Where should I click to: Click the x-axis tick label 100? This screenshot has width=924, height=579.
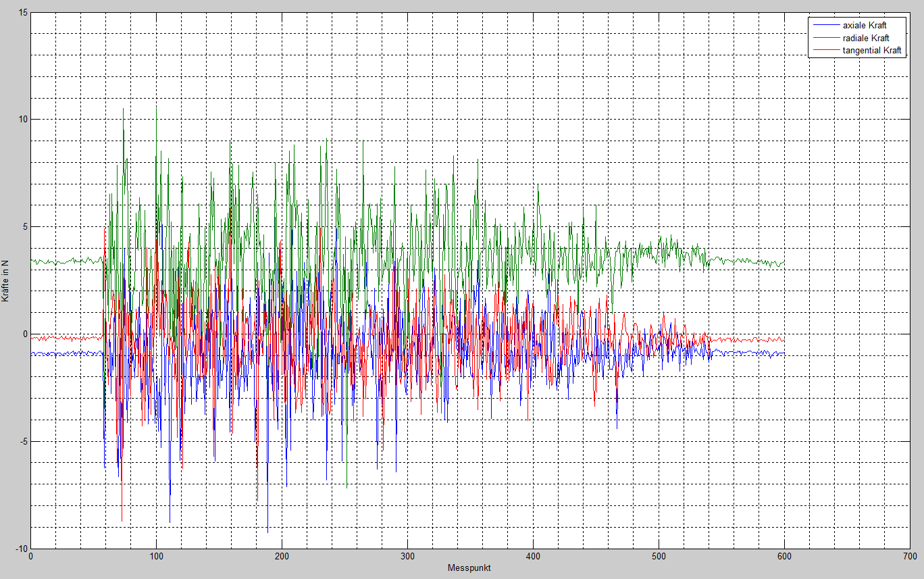[x=156, y=557]
